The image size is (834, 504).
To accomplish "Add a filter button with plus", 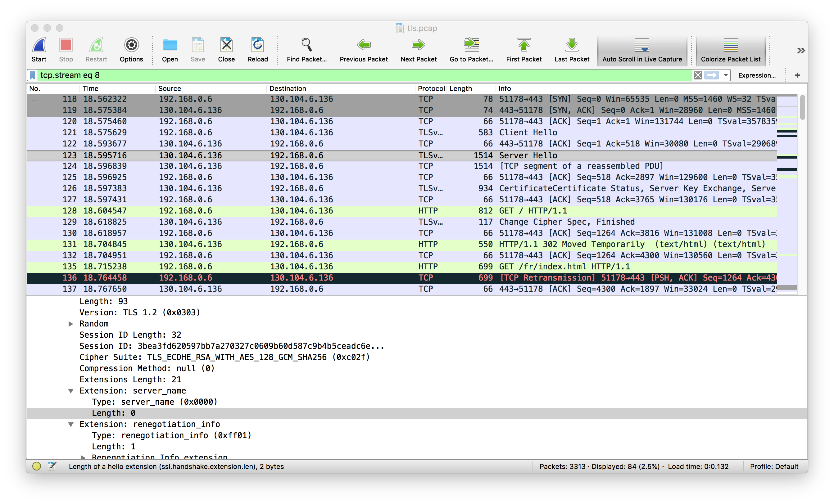I will coord(797,75).
